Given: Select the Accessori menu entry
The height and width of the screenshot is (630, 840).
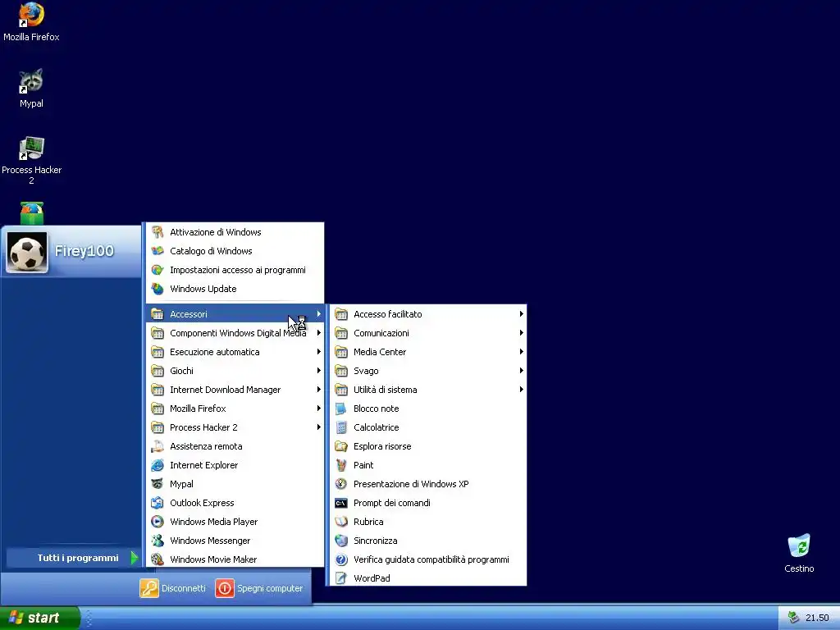Looking at the screenshot, I should (x=235, y=314).
